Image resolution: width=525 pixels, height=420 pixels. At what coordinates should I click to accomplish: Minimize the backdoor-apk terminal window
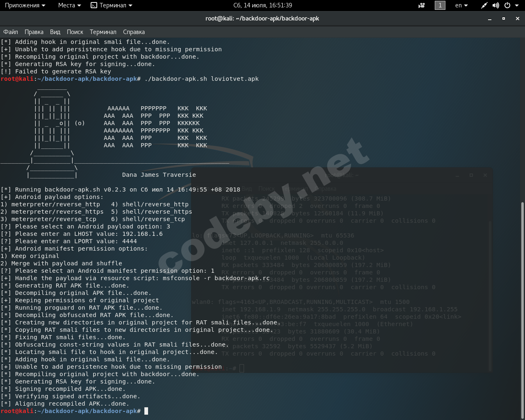(490, 18)
